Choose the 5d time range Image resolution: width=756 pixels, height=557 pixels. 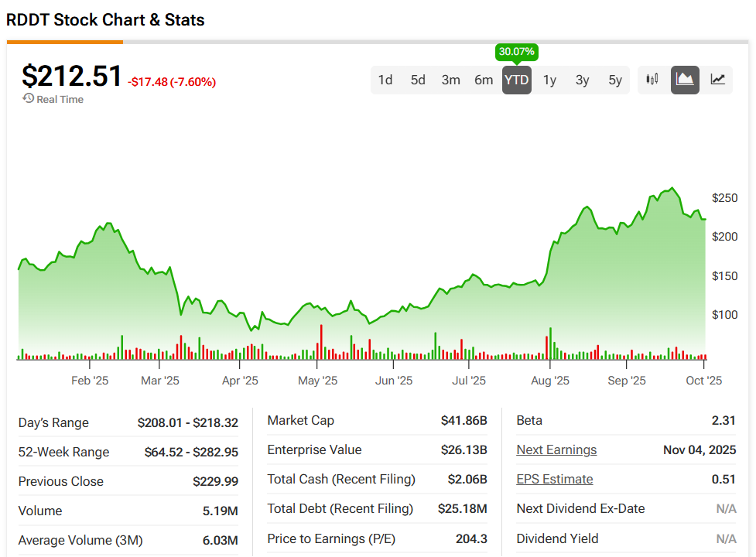[418, 80]
